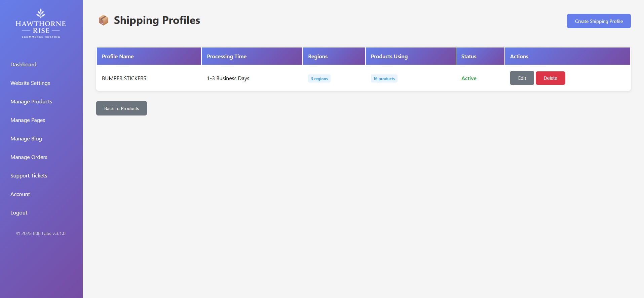Click the BUMPER STICKERS profile name

pyautogui.click(x=124, y=78)
